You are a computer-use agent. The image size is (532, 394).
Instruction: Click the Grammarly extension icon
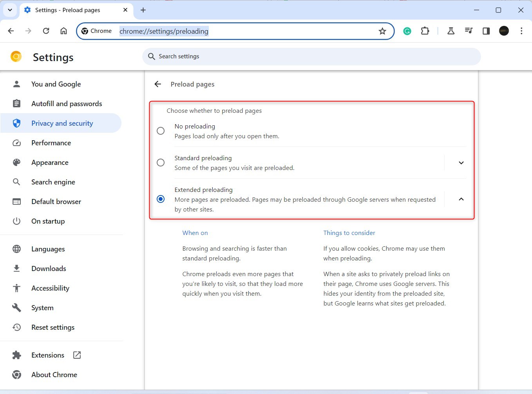pyautogui.click(x=407, y=31)
